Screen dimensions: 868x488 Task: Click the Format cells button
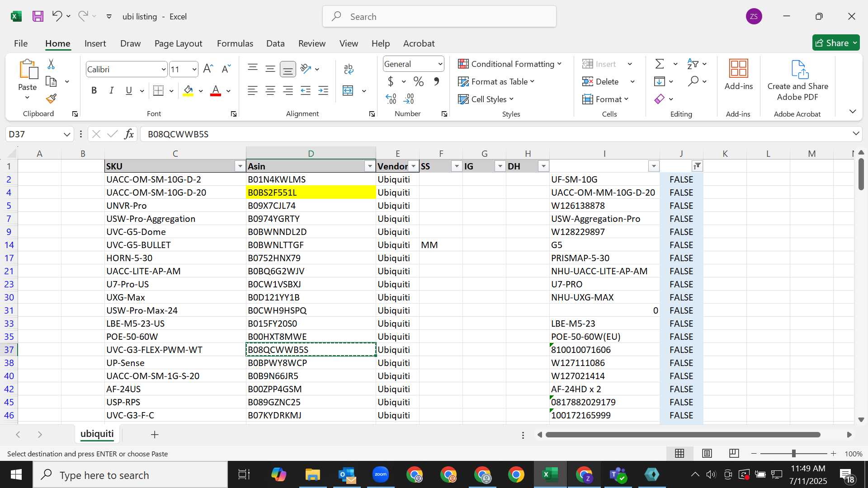pos(605,99)
